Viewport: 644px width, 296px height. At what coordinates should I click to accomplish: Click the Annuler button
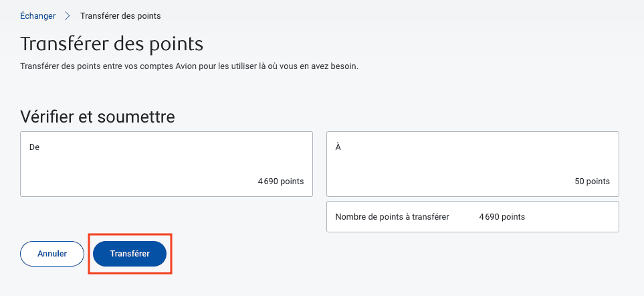pos(52,254)
